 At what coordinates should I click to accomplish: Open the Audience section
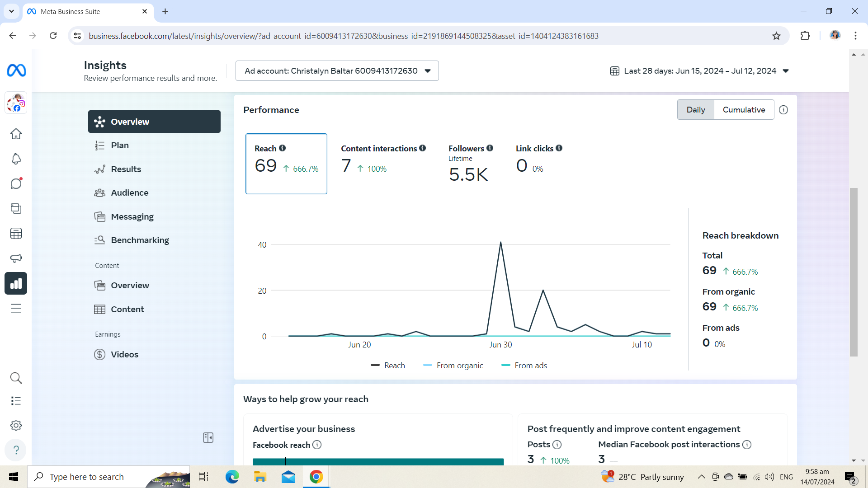click(154, 192)
